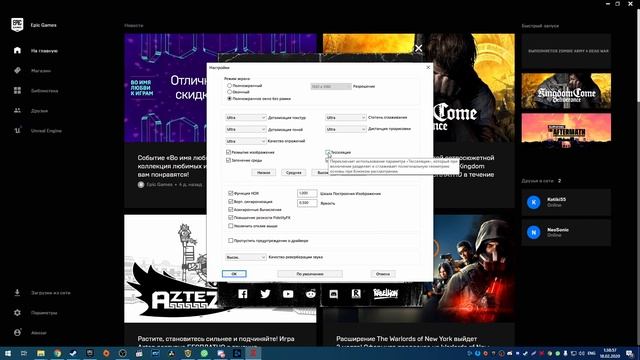Open Детализация текстур dropdown
640x360 pixels.
pyautogui.click(x=245, y=118)
